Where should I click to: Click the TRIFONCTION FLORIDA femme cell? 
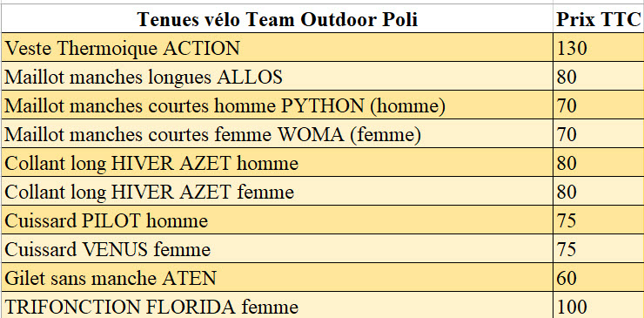(x=278, y=305)
